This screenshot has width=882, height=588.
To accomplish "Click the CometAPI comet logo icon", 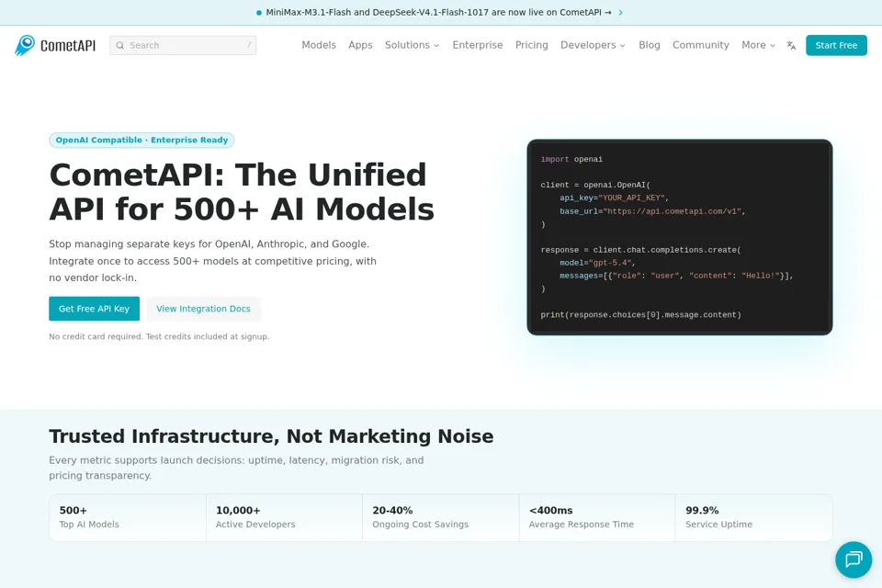I will tap(25, 46).
